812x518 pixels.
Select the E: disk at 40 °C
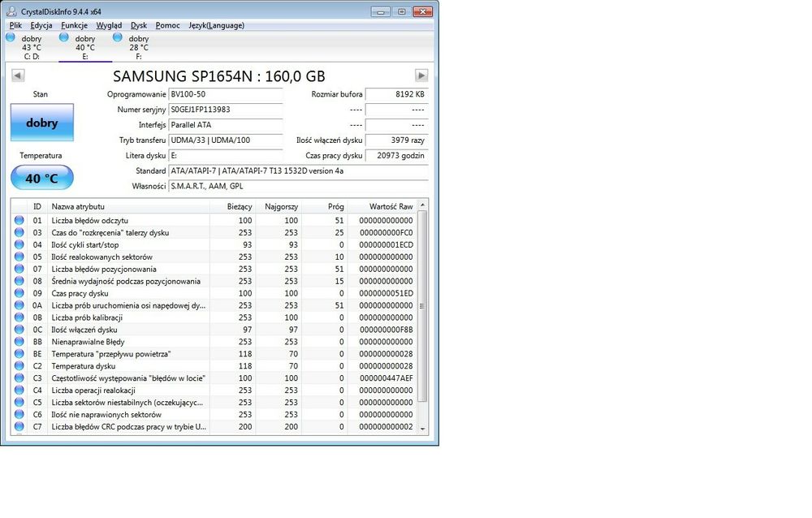85,47
